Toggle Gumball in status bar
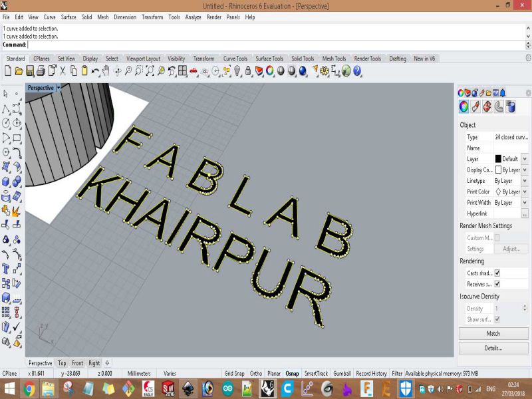 coord(342,373)
